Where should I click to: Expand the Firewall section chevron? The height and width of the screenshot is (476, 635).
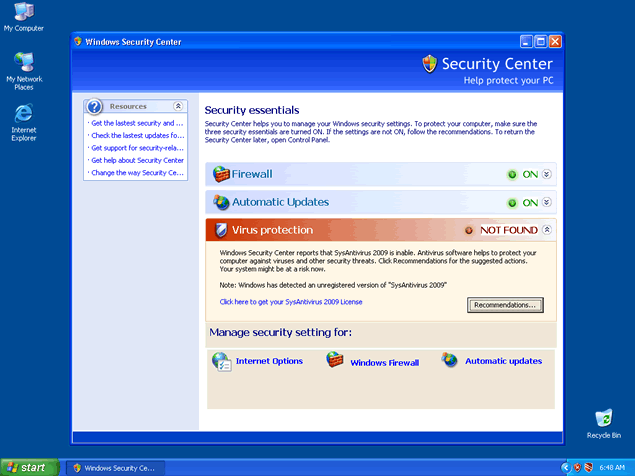point(547,174)
